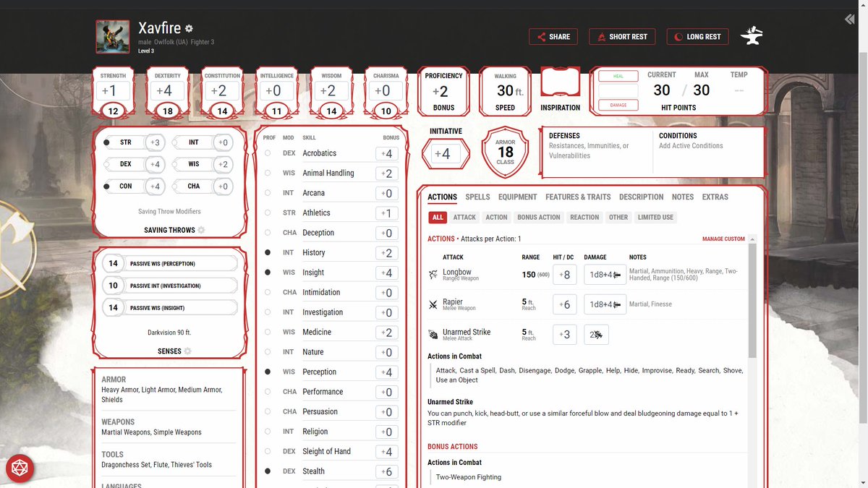Toggle Acrobatics proficiency circle
Screen dimensions: 868x488
pyautogui.click(x=268, y=153)
